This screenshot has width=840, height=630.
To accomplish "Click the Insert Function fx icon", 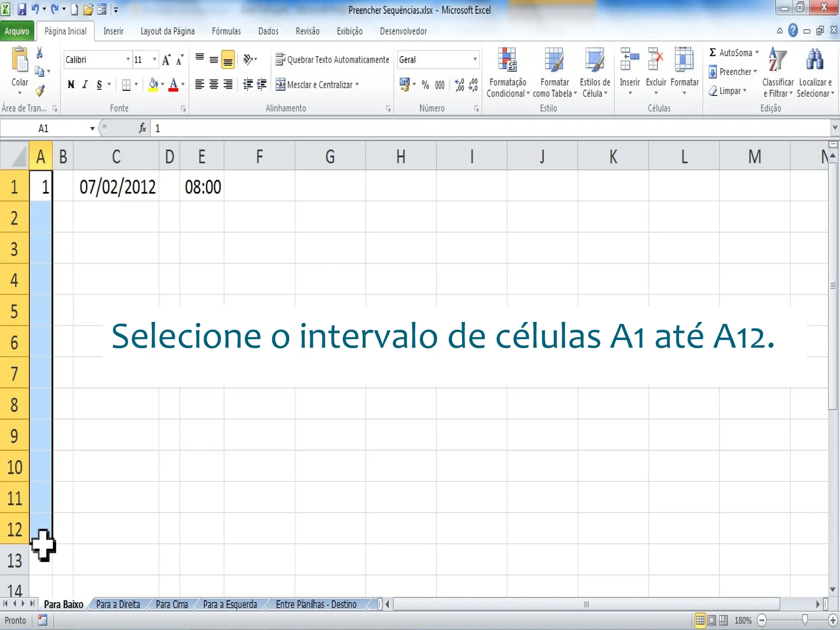I will (142, 128).
